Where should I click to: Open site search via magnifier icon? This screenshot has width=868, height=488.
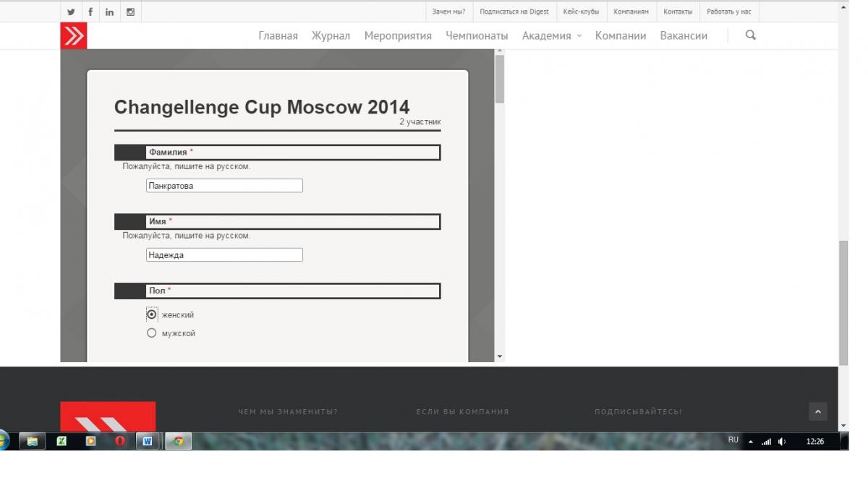click(750, 35)
